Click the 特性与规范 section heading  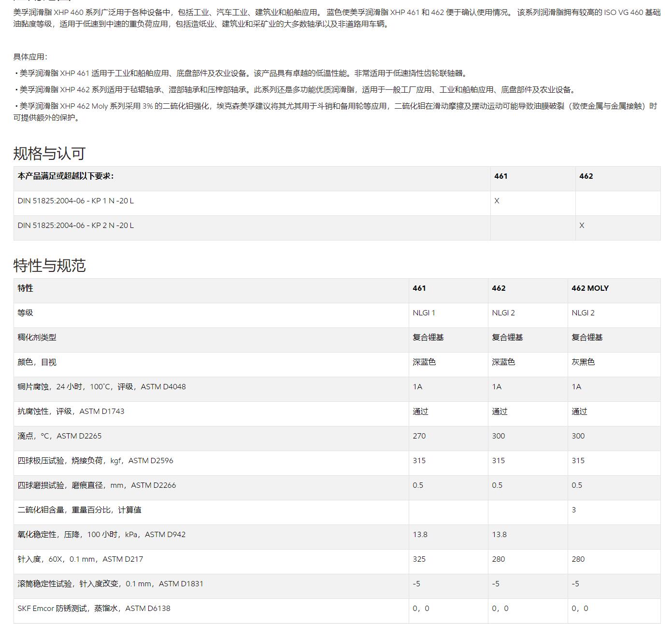tap(49, 266)
